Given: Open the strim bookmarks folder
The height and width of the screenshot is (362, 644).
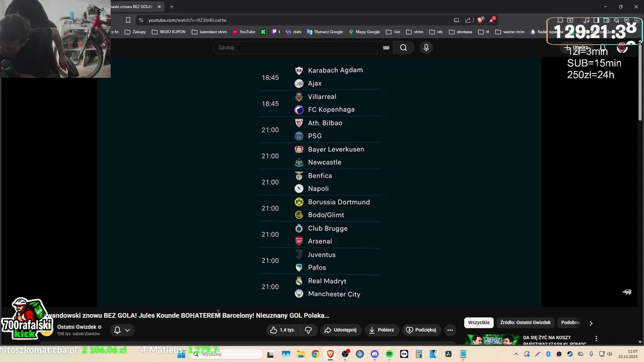Looking at the screenshot, I should (x=415, y=32).
